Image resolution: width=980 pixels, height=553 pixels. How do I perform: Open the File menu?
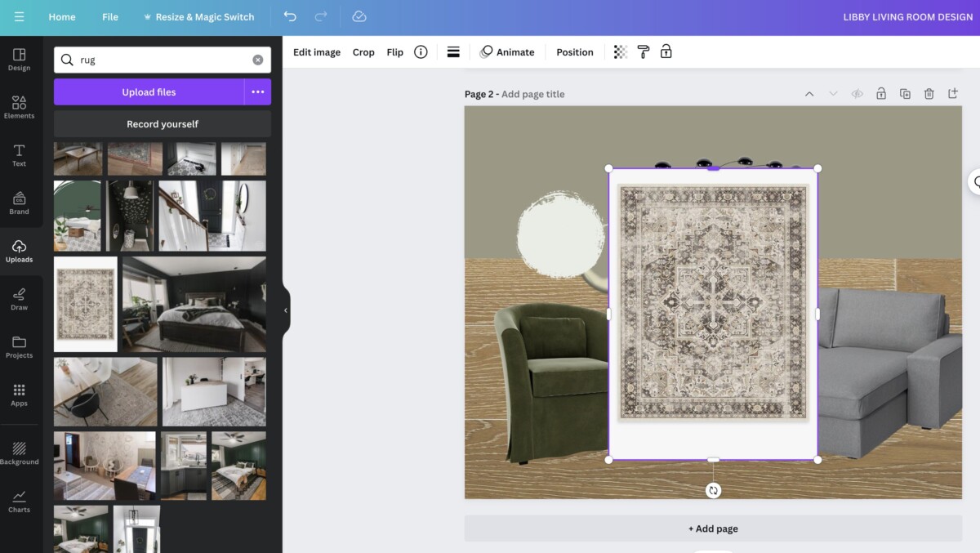[x=109, y=16]
